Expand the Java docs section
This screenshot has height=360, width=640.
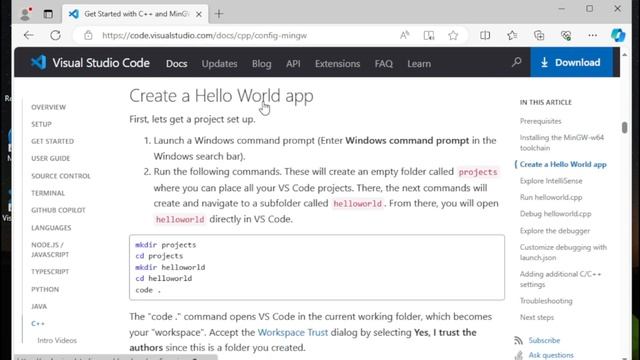coord(39,307)
